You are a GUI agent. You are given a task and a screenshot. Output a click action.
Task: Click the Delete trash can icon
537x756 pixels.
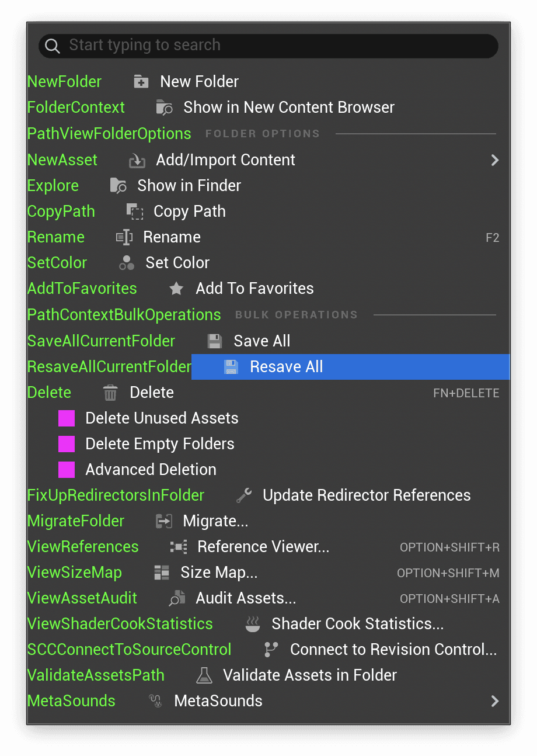click(x=110, y=393)
